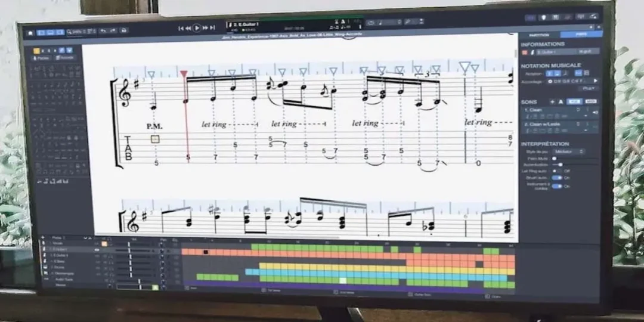Collapse the track panel using chevron
The width and height of the screenshot is (644, 322).
85,238
